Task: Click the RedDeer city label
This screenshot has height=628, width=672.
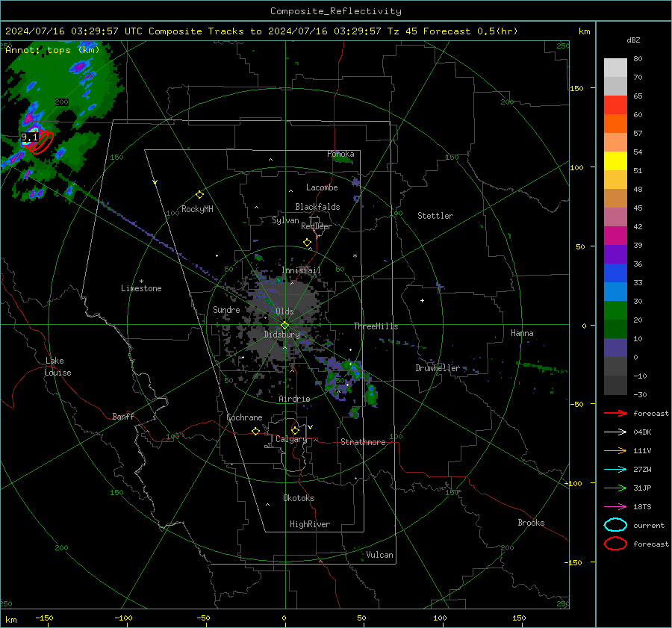Action: tap(317, 226)
